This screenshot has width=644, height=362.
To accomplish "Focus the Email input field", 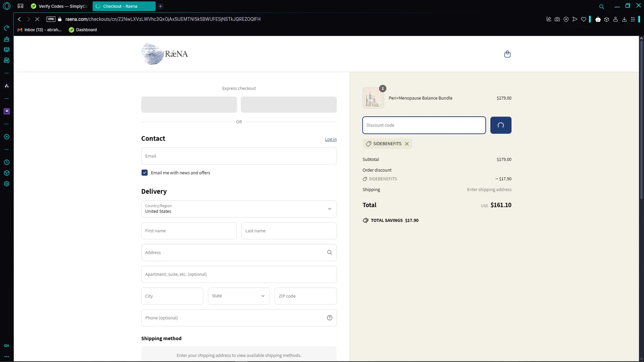I will pyautogui.click(x=239, y=156).
